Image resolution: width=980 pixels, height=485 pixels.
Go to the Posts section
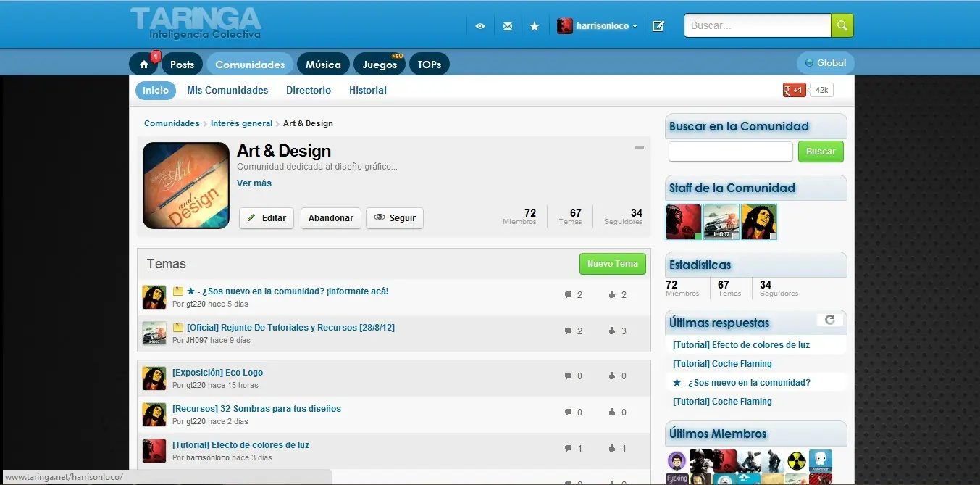(182, 65)
